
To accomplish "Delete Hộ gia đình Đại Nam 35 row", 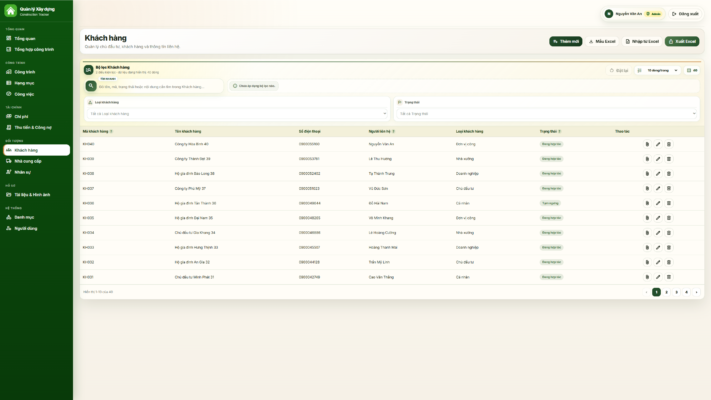I will click(669, 218).
